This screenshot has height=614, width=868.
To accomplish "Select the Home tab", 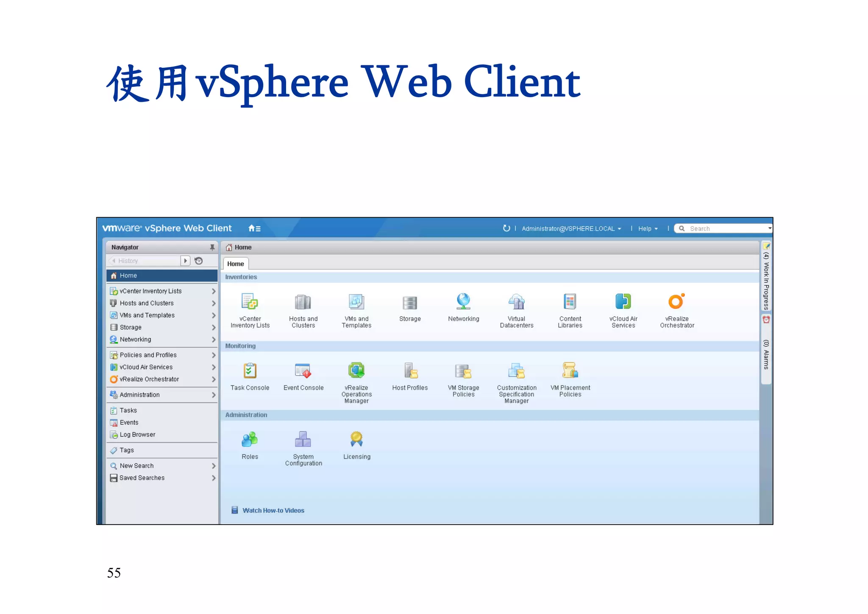I will coord(235,264).
